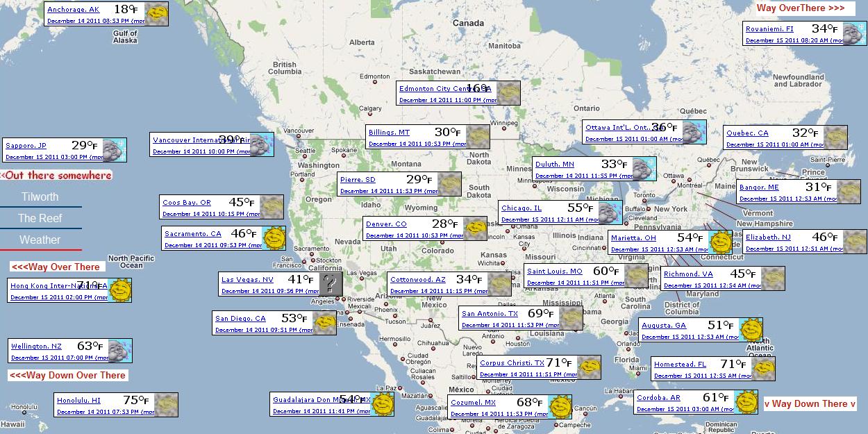Open the Rovaniemi, FI city link
This screenshot has height=434, width=868.
point(769,29)
